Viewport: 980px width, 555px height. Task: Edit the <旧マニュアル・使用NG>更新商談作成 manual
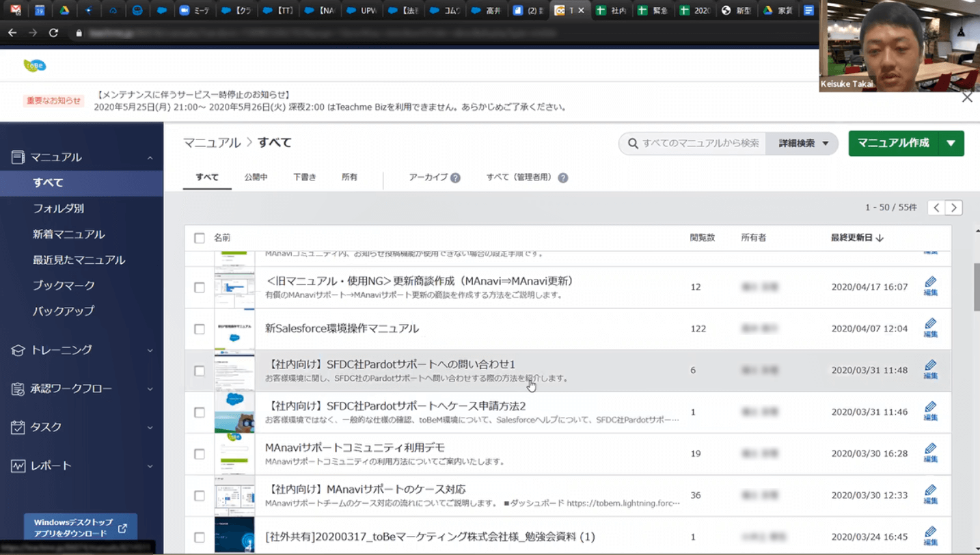[x=930, y=286]
